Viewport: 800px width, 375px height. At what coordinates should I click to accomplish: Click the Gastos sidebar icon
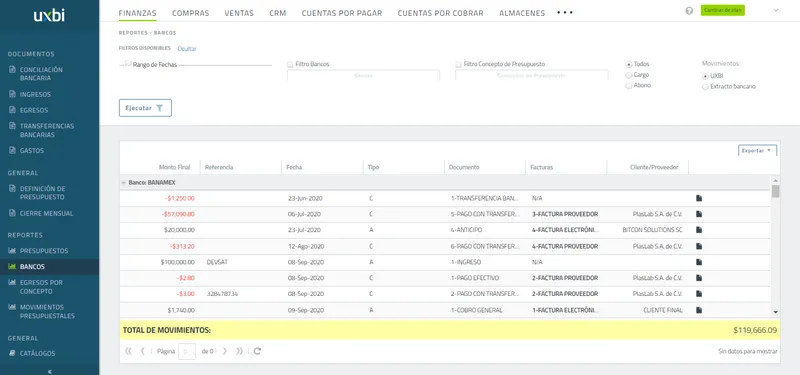12,151
